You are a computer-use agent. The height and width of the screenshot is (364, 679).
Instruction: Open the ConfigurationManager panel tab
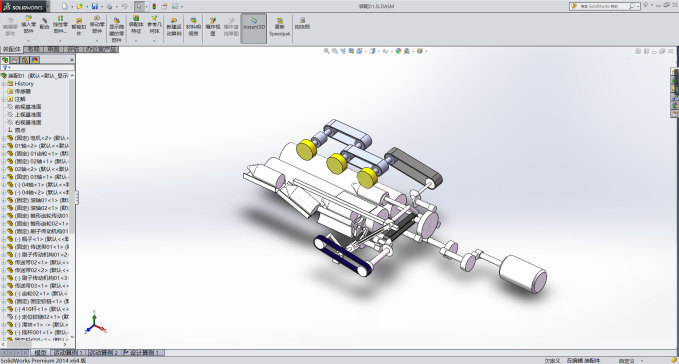(25, 60)
